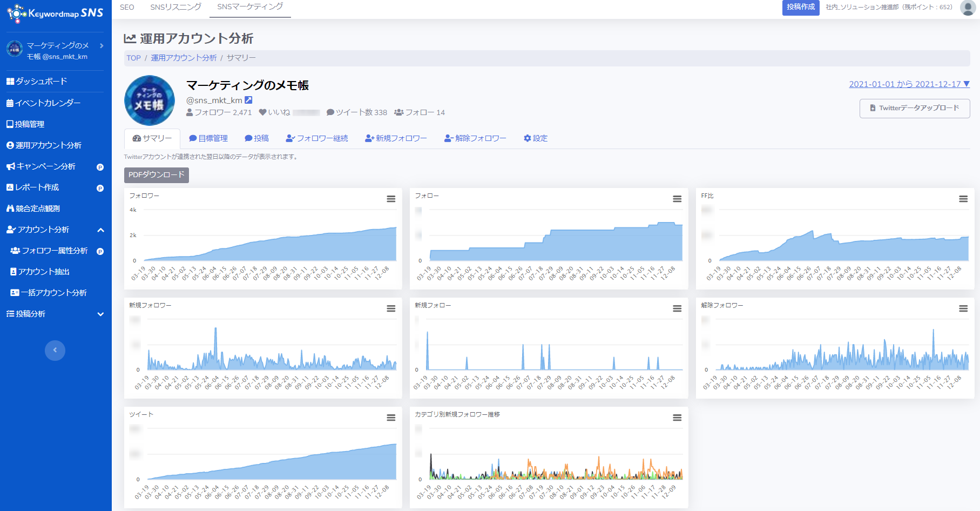The image size is (980, 511).
Task: Open the user avatar icon at top right
Action: 968,8
